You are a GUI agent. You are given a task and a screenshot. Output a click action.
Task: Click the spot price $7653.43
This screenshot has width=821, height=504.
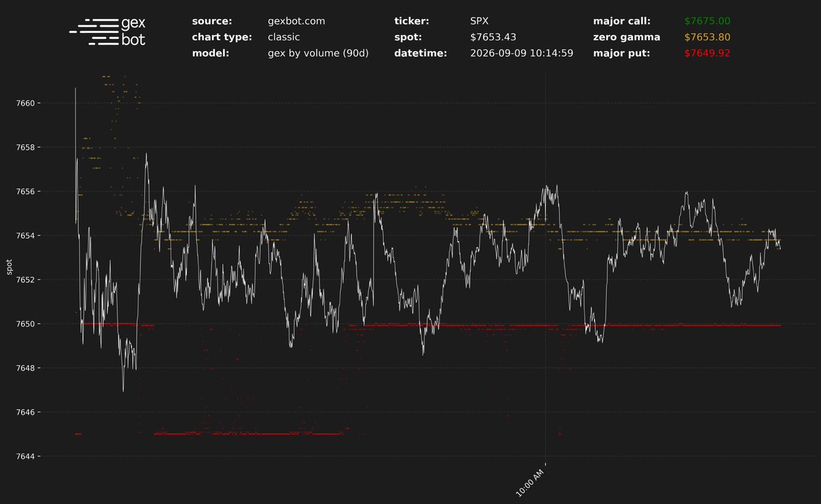tap(494, 37)
